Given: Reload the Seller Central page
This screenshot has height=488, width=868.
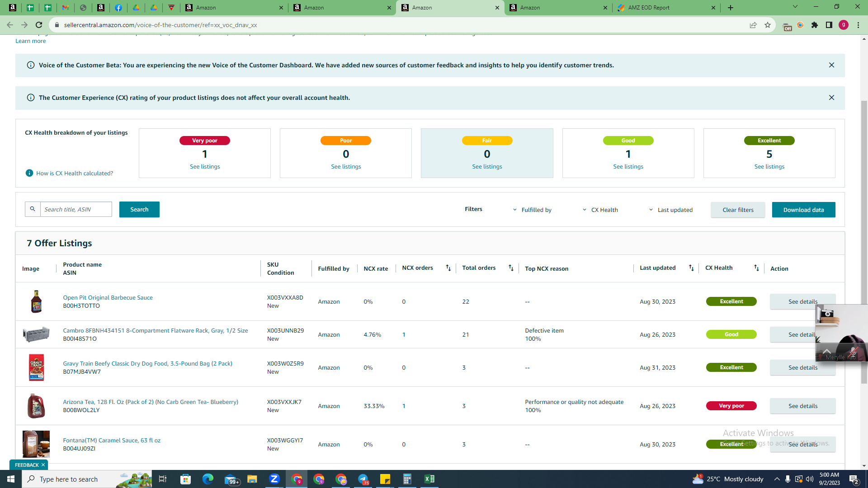Looking at the screenshot, I should pyautogui.click(x=39, y=25).
